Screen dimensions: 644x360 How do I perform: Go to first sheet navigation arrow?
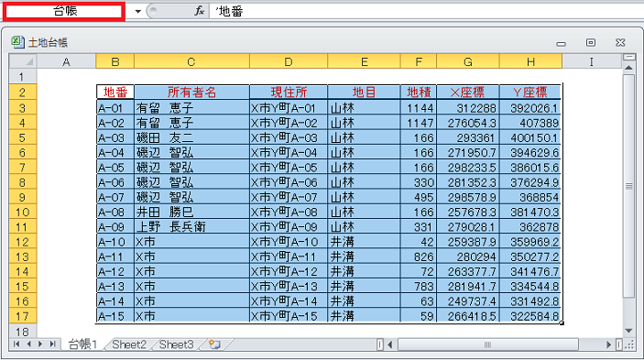click(16, 344)
